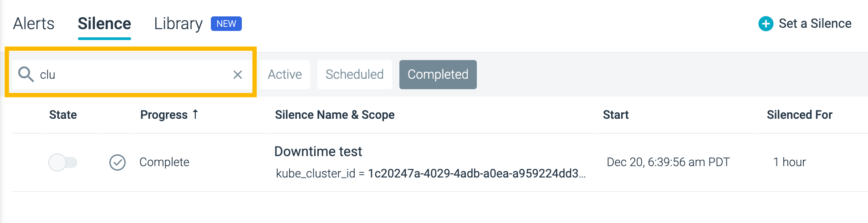Click the plus icon beside Set a Silence

[766, 24]
